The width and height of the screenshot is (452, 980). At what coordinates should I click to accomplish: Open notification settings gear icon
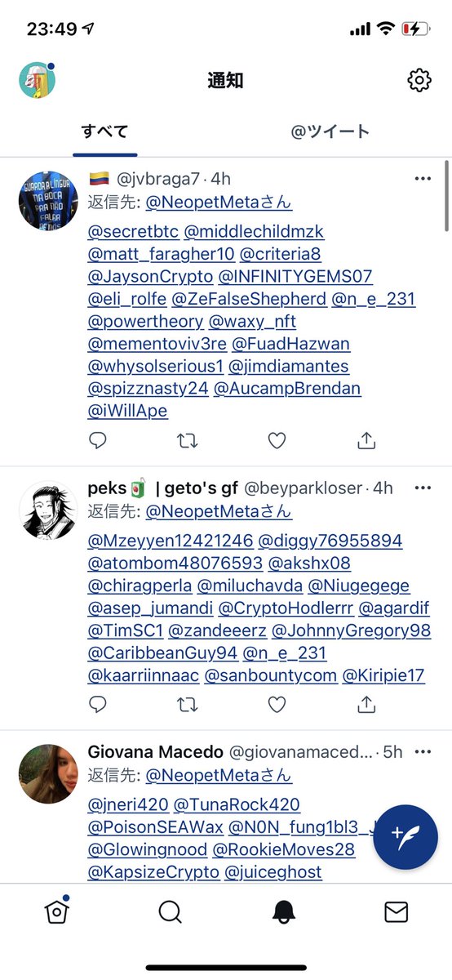(x=419, y=80)
